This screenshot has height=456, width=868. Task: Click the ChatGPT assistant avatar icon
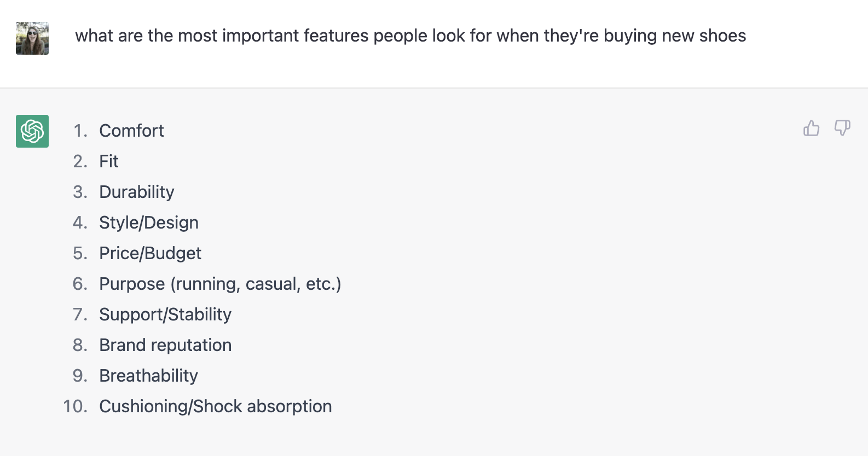point(32,131)
